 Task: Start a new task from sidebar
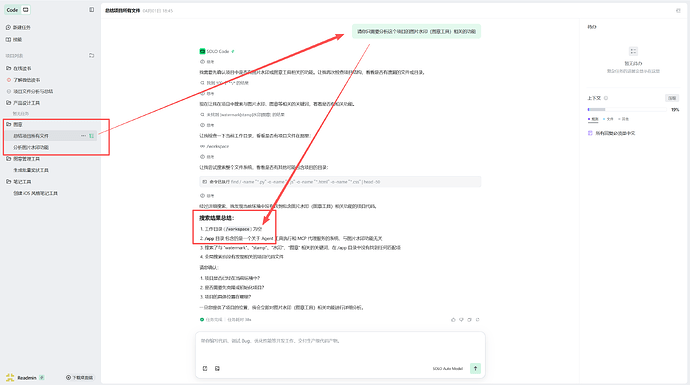(x=18, y=27)
